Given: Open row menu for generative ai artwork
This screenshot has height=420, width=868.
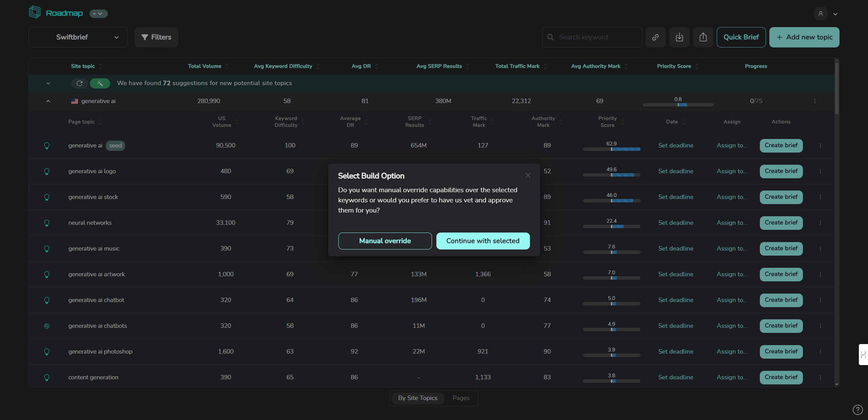Looking at the screenshot, I should pos(820,274).
